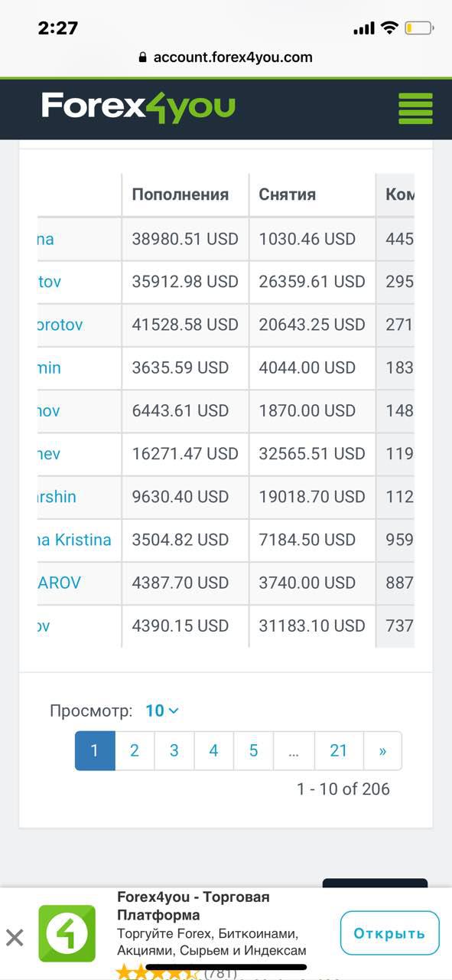Screen dimensions: 452x980
Task: Open the AROV client name link
Action: (x=59, y=583)
